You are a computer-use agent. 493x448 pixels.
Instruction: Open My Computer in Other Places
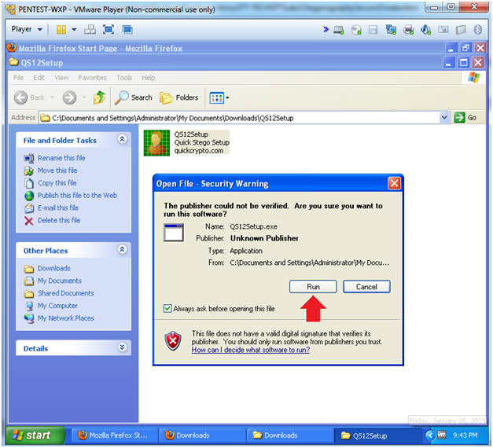point(57,306)
